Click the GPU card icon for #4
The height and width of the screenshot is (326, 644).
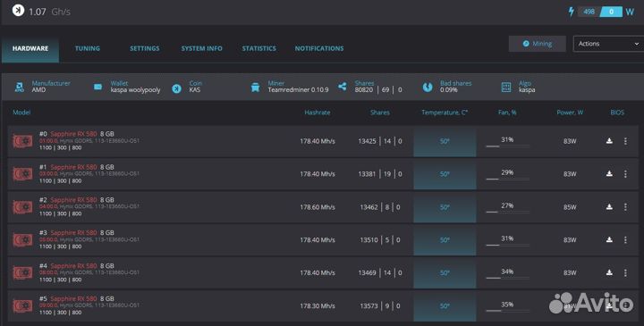[22, 272]
